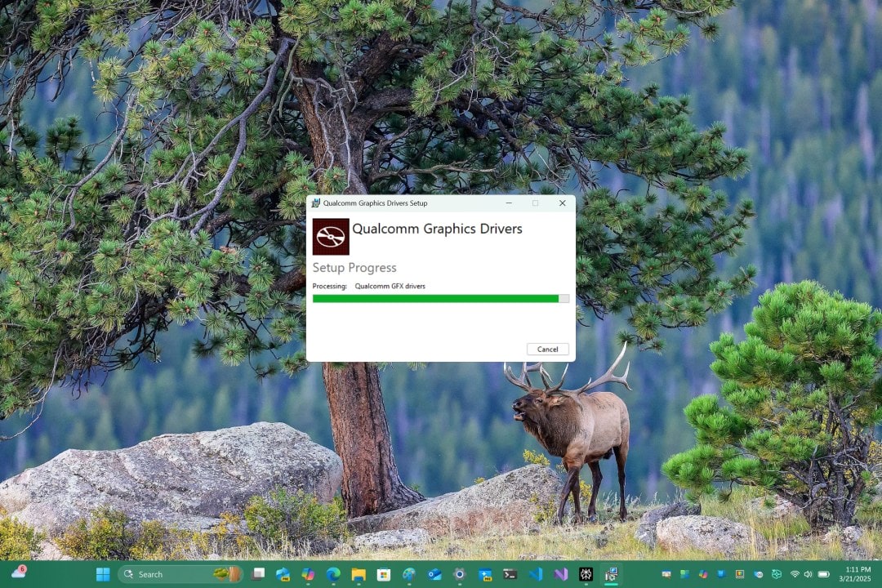This screenshot has width=882, height=588.
Task: Open Windows Settings from the taskbar
Action: pyautogui.click(x=460, y=574)
